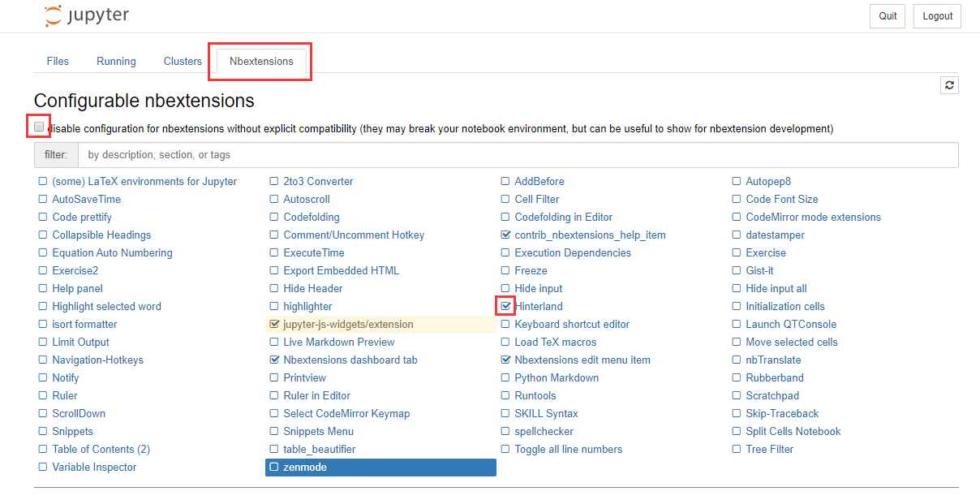Open the zenmode extension entry
980x500 pixels.
pos(305,467)
